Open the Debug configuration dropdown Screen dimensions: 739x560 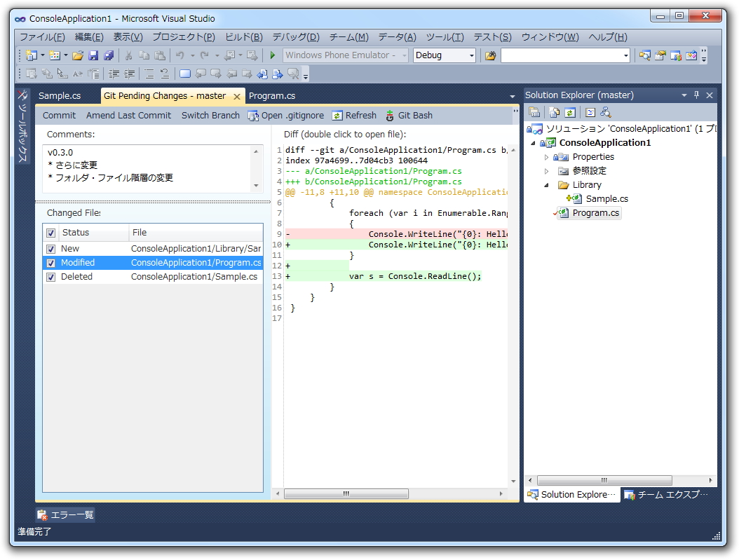471,55
